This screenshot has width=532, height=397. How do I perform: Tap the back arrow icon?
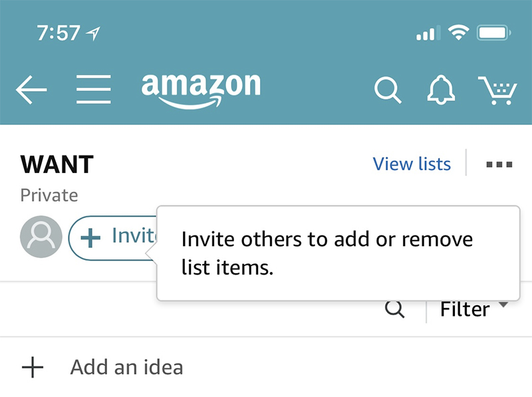click(31, 90)
